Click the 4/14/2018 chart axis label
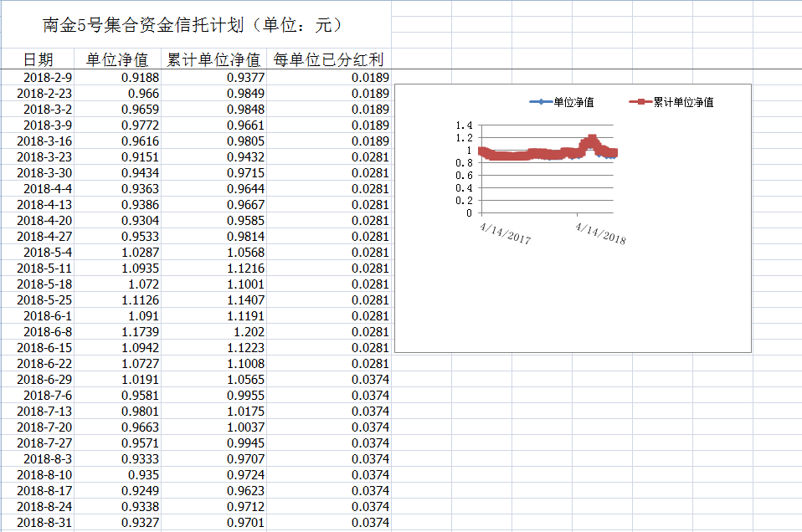The height and width of the screenshot is (532, 802). (600, 233)
